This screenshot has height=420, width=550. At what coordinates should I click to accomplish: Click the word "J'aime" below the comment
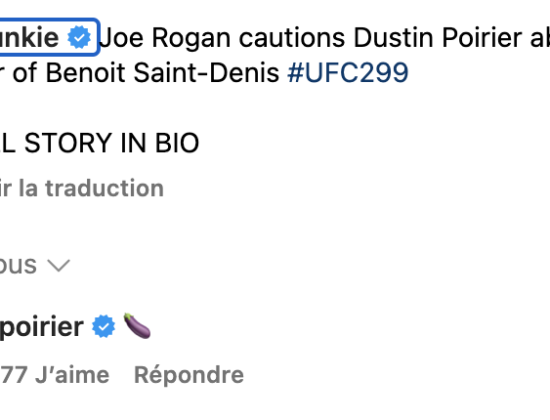pos(73,375)
